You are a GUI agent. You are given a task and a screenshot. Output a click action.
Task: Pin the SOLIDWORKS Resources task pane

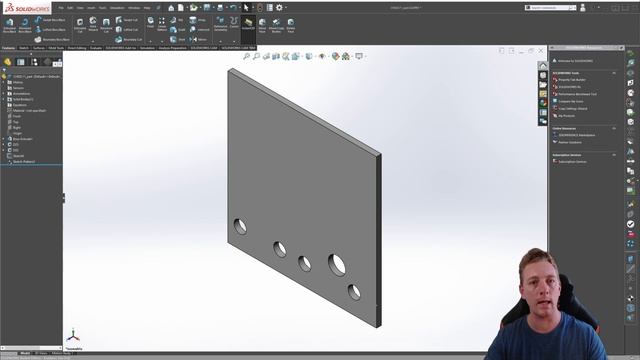(621, 48)
